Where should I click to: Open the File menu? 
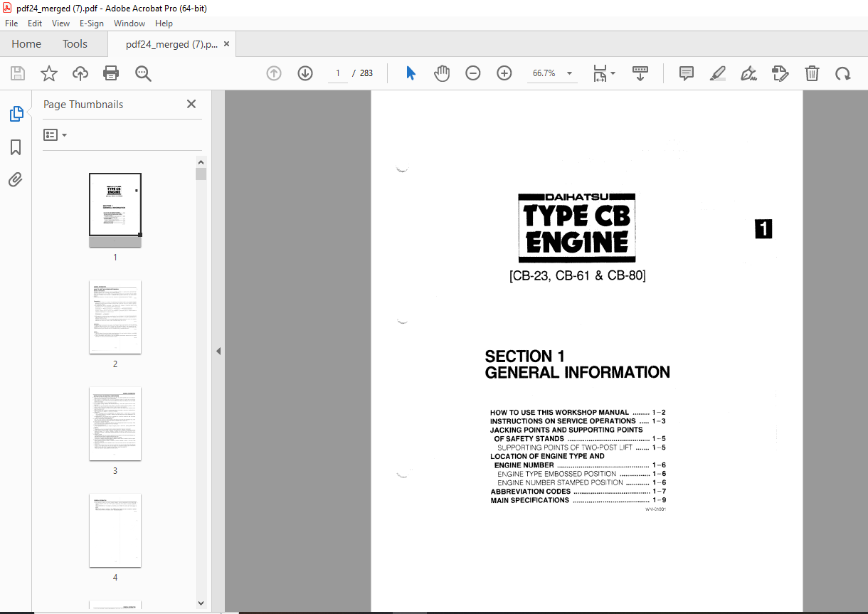(12, 23)
